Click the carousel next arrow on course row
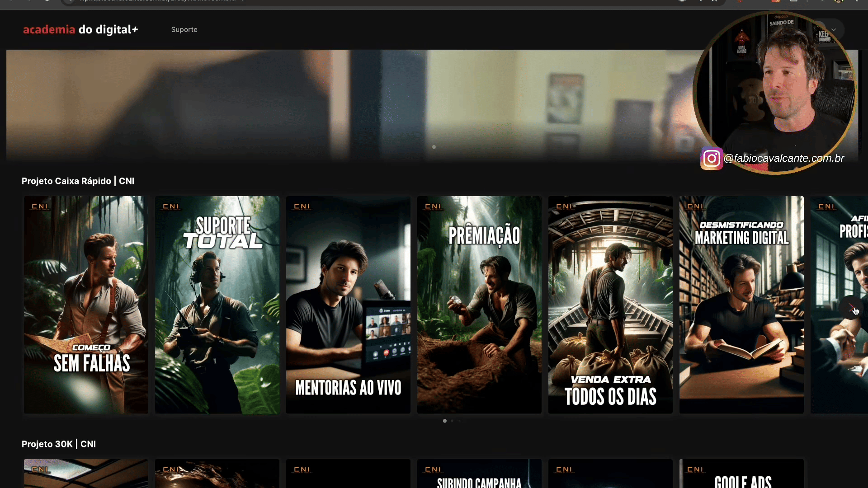The width and height of the screenshot is (868, 488). (852, 308)
